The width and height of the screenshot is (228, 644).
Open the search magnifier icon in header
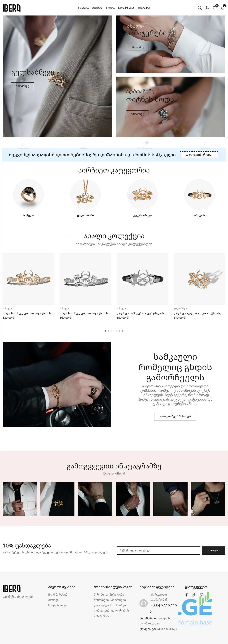click(x=200, y=8)
